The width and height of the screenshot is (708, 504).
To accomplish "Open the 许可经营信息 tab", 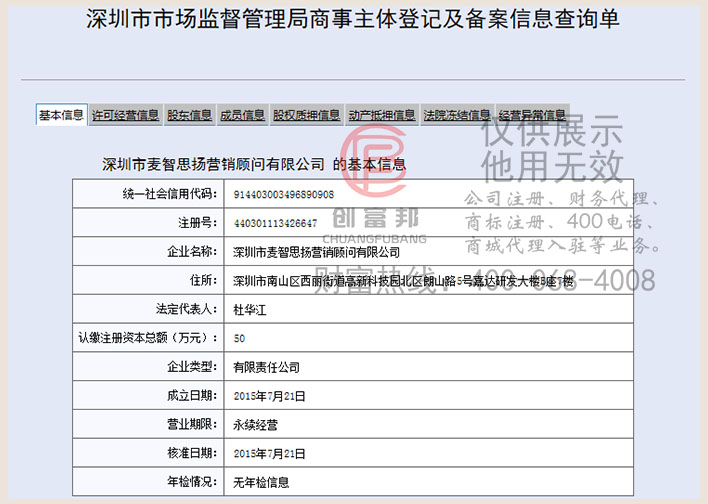I will [126, 116].
